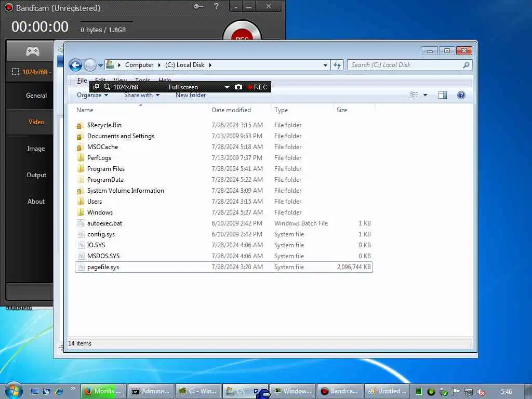
Task: Open recent pages arrow beside Forward button
Action: [100, 65]
